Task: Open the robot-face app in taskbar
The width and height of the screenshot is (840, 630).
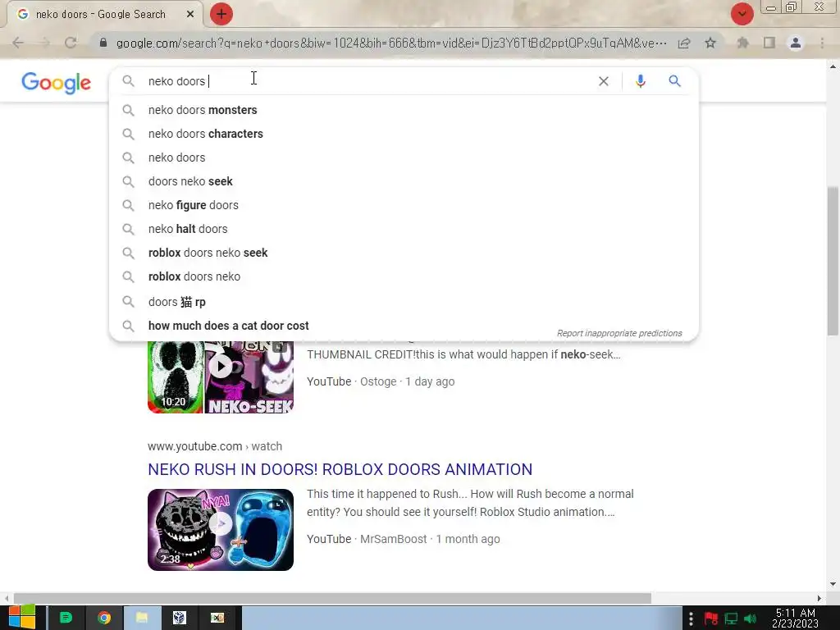Action: 180,618
